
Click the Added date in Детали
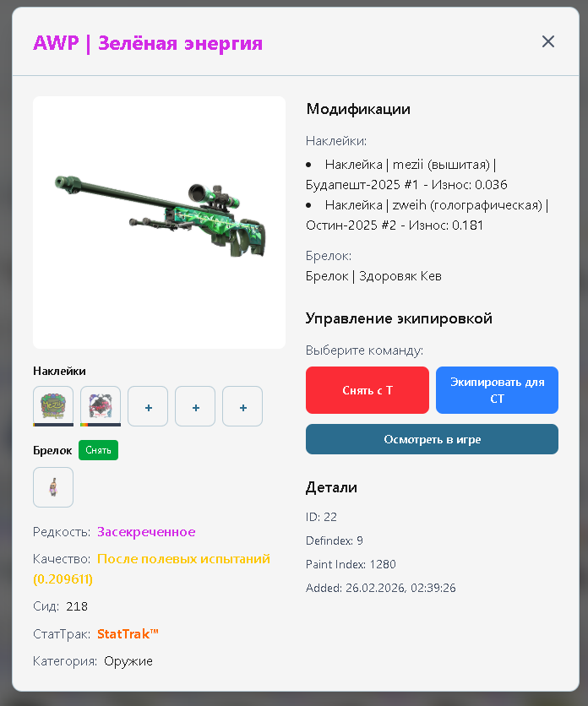click(x=381, y=588)
